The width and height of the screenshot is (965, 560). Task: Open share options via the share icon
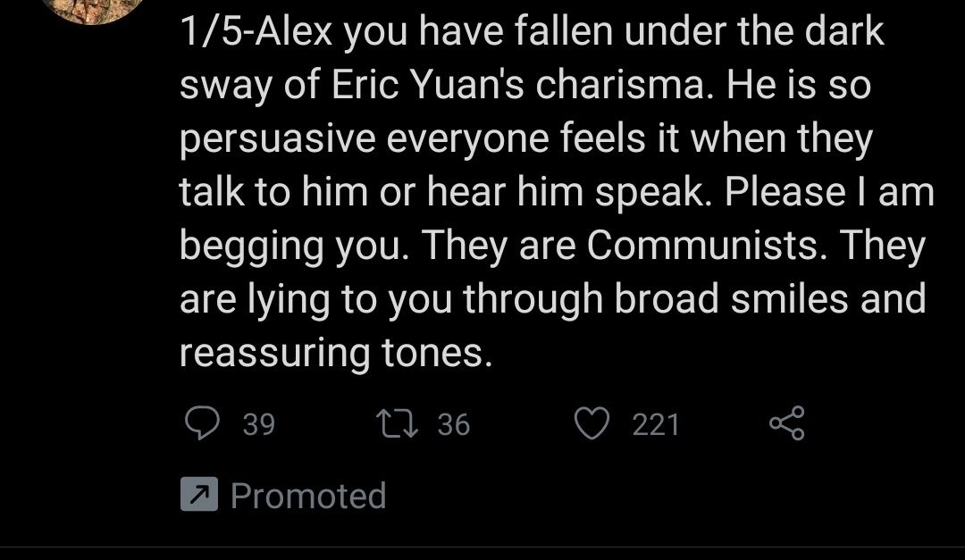click(787, 422)
